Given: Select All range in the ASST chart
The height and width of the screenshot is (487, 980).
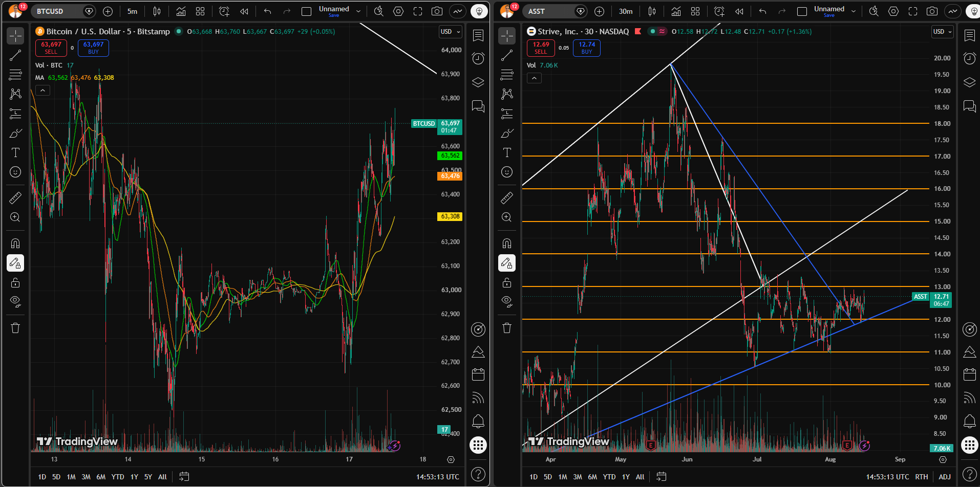Looking at the screenshot, I should [640, 477].
